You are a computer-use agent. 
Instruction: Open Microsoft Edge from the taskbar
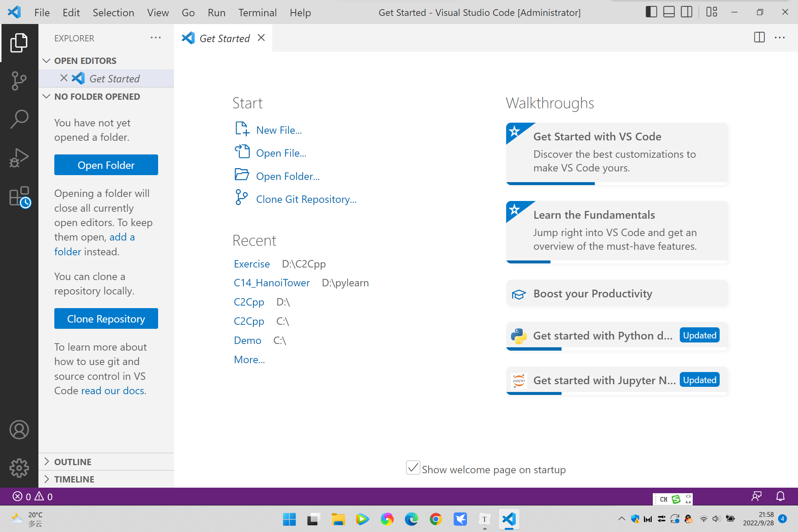411,519
